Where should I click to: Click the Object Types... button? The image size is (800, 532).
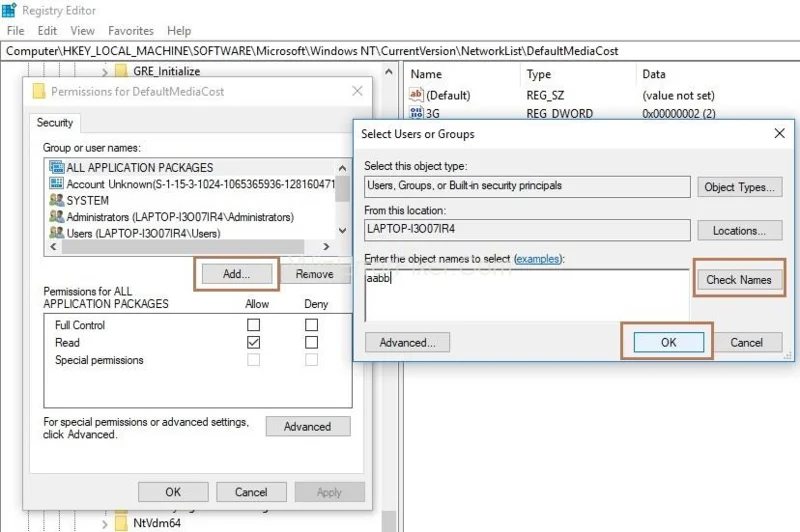[x=739, y=187]
